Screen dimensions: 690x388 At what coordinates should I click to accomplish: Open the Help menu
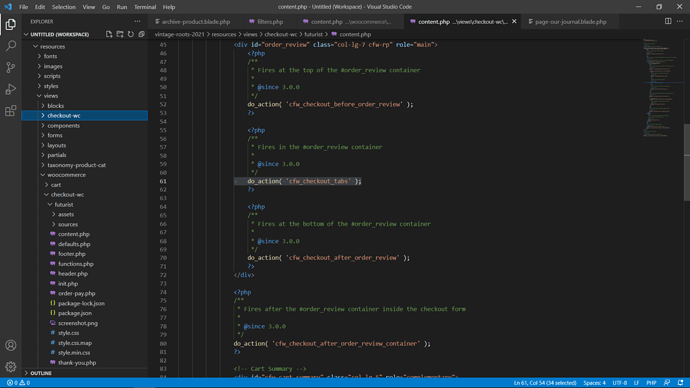tap(169, 7)
